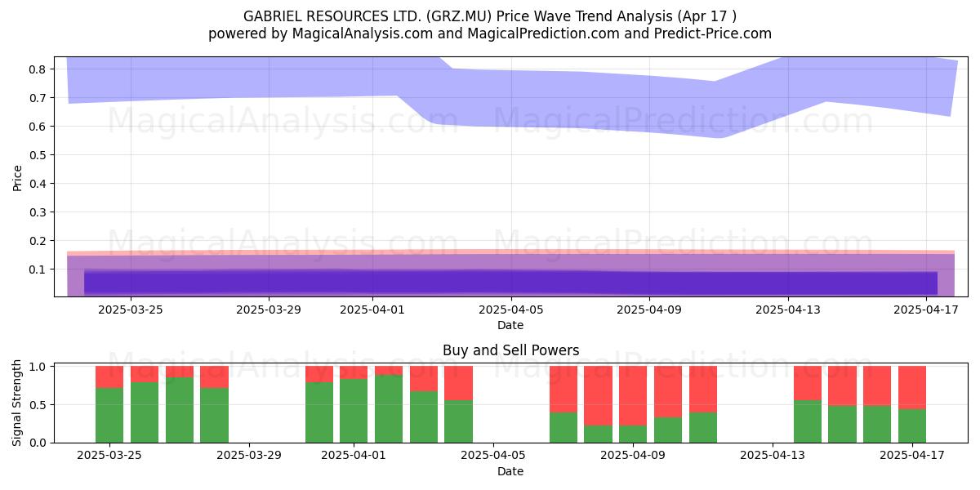This screenshot has height=490, width=980.
Task: Click the 2025-04-09 date tick in Buy and Sell Powers chart
Action: (633, 456)
